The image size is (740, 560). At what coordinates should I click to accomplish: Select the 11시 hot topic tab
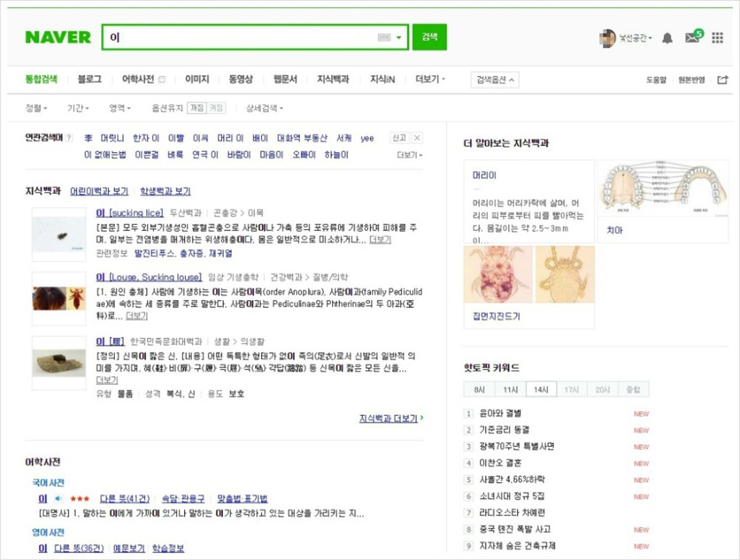click(510, 390)
